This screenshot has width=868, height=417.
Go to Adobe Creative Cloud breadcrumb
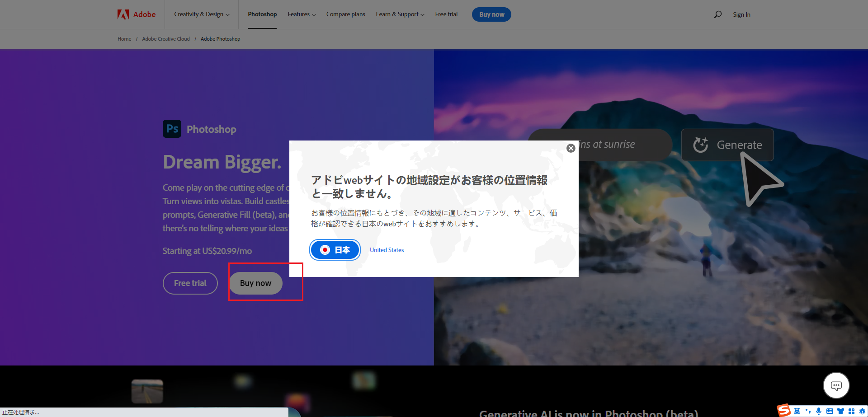(166, 39)
